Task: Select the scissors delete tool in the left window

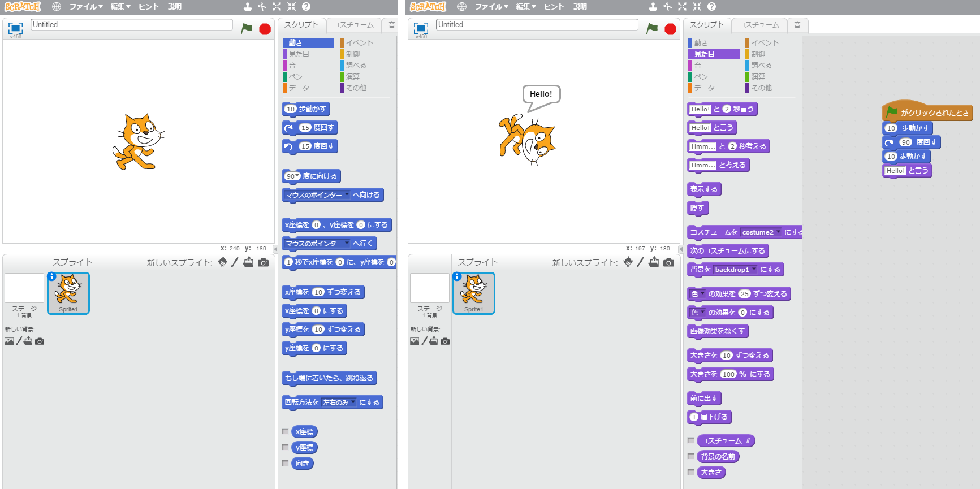Action: pos(262,7)
